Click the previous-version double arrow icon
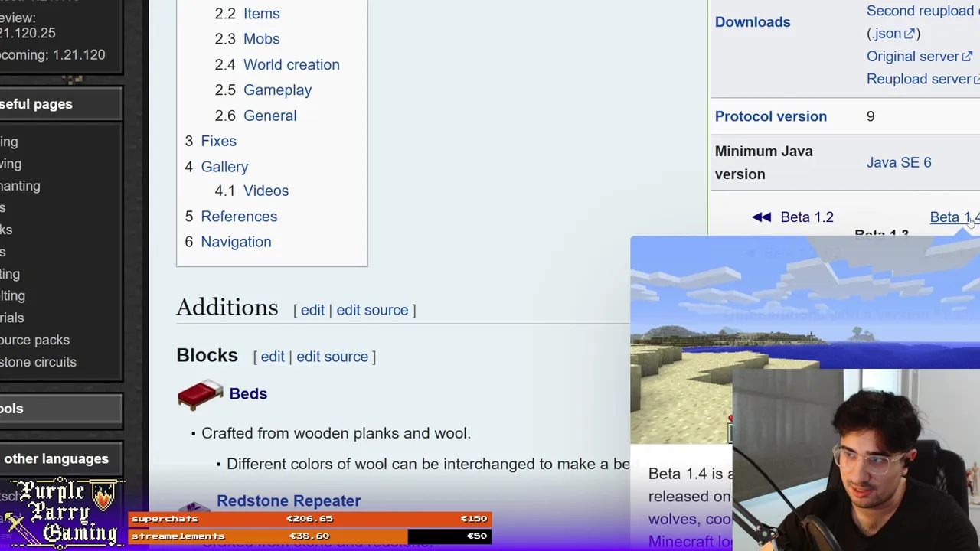 (761, 217)
